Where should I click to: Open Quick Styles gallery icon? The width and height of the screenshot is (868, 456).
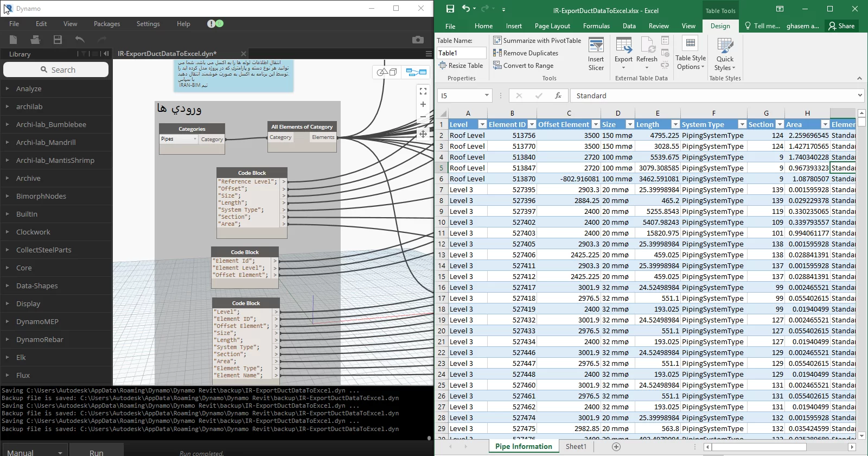coord(725,54)
